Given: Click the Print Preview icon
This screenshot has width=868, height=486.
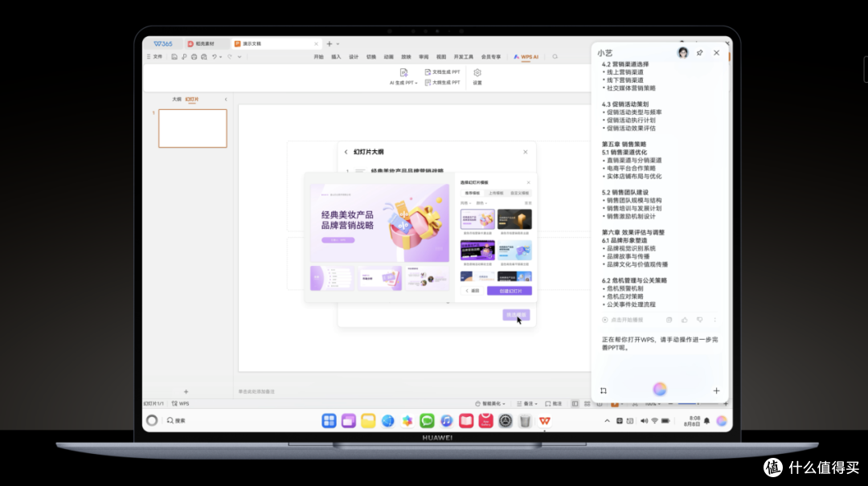Looking at the screenshot, I should [x=204, y=57].
